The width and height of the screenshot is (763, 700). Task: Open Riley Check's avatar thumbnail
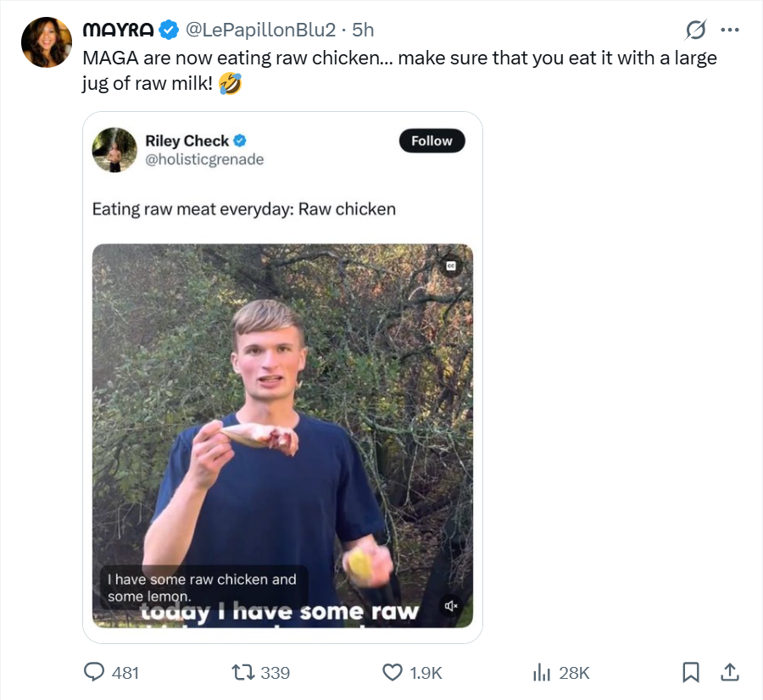tap(114, 150)
